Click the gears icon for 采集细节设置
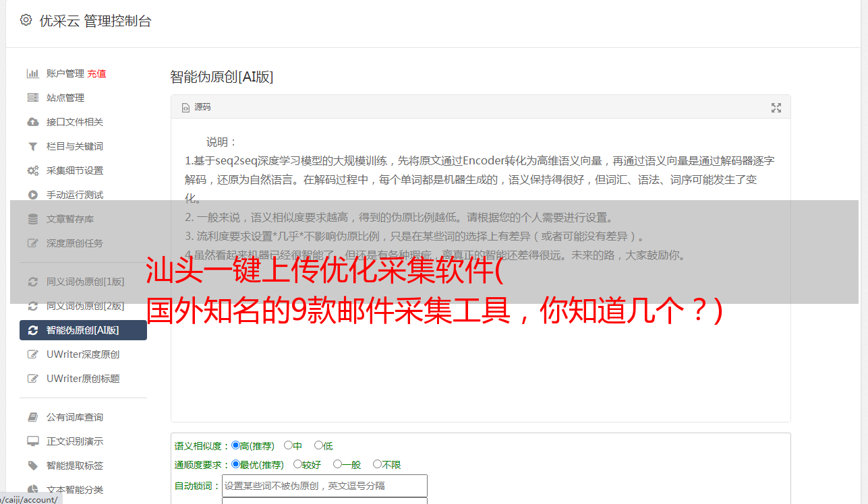The width and height of the screenshot is (868, 504). (32, 170)
